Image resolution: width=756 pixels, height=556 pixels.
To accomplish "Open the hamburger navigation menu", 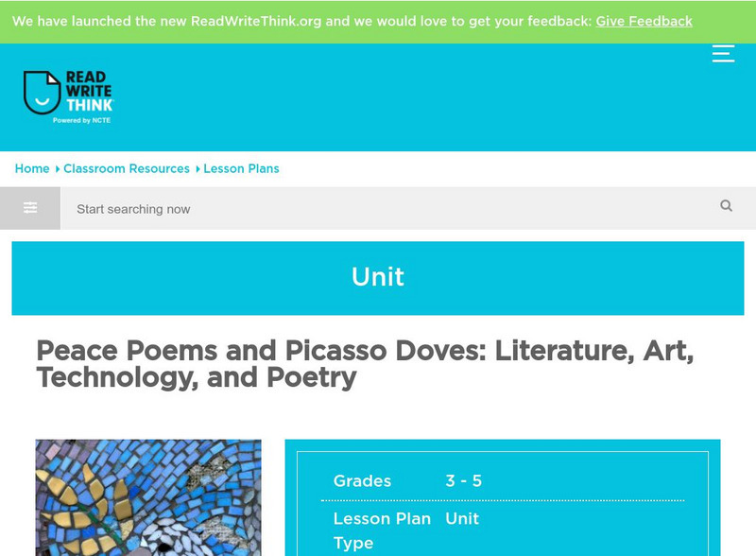I will (723, 54).
